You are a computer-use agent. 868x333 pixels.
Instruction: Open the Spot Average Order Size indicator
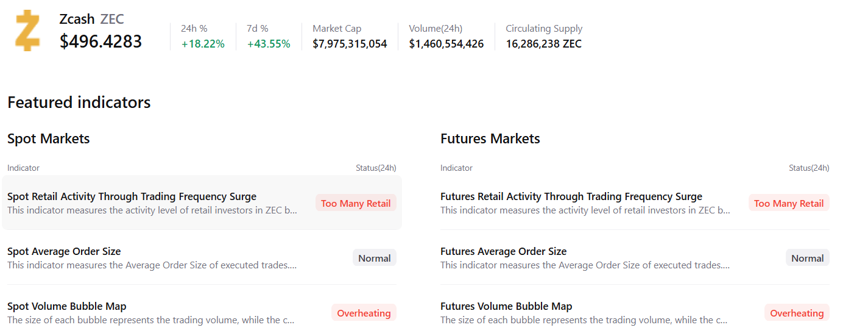64,251
